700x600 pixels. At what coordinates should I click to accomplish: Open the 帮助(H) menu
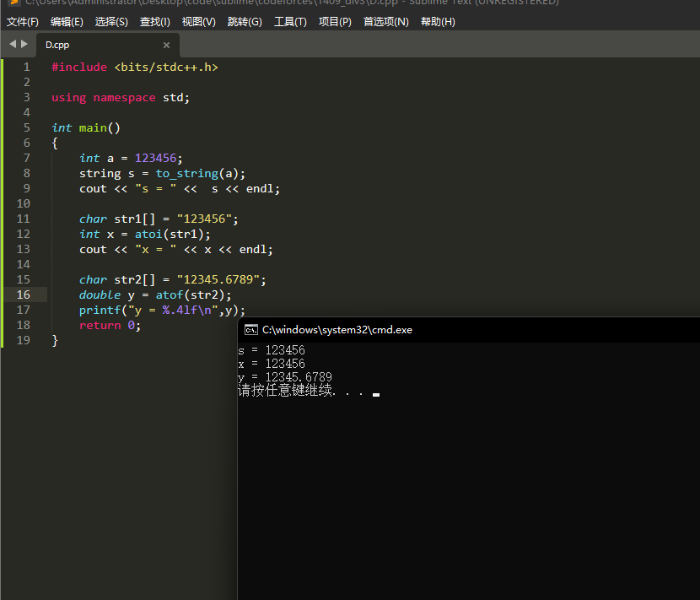click(x=438, y=21)
